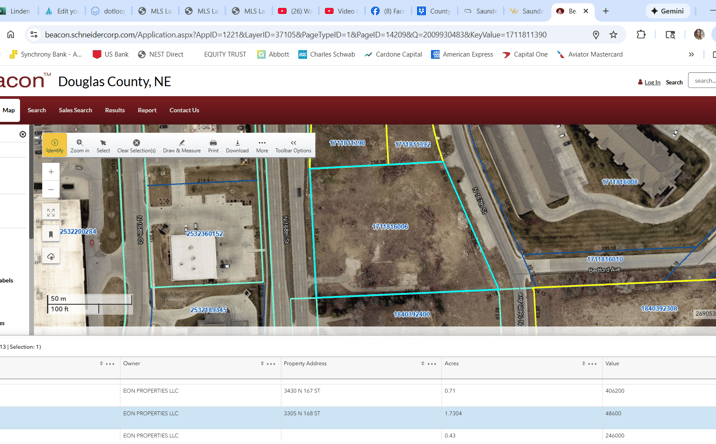The height and width of the screenshot is (444, 716).
Task: Click the Gemini button
Action: click(668, 11)
